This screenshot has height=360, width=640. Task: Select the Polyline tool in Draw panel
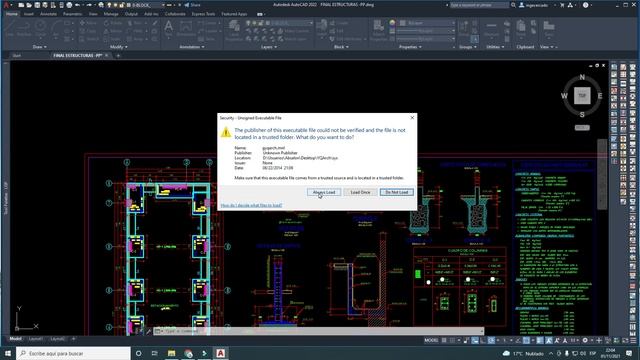coord(24,28)
